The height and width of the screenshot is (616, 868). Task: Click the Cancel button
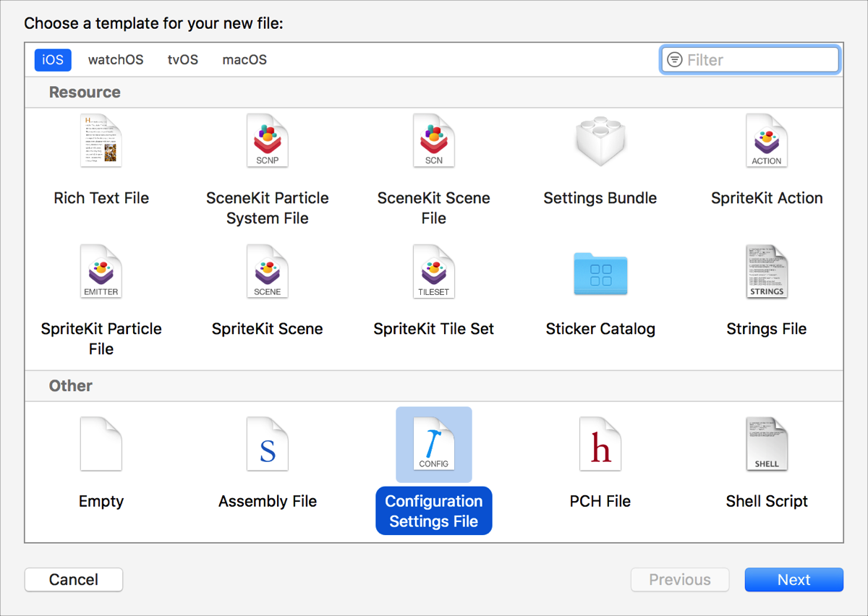click(x=74, y=580)
